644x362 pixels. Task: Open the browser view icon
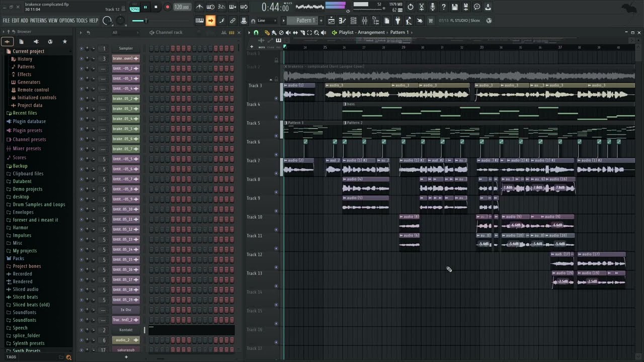point(375,21)
